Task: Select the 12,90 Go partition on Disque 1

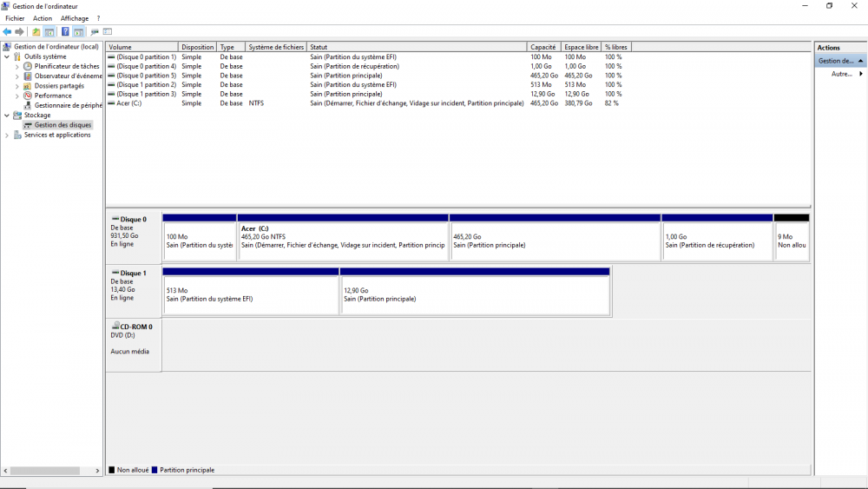Action: tap(475, 295)
